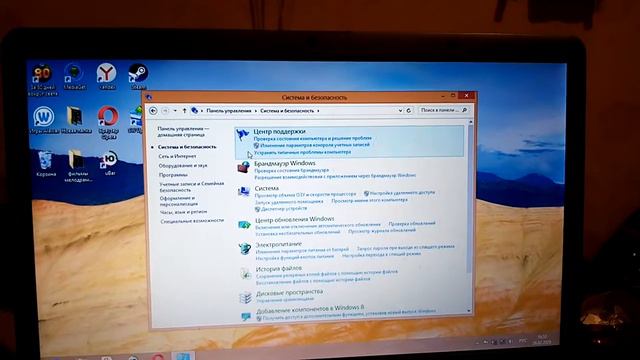The image size is (640, 360).
Task: Open the Центр поддержки heading link
Action: tap(279, 131)
